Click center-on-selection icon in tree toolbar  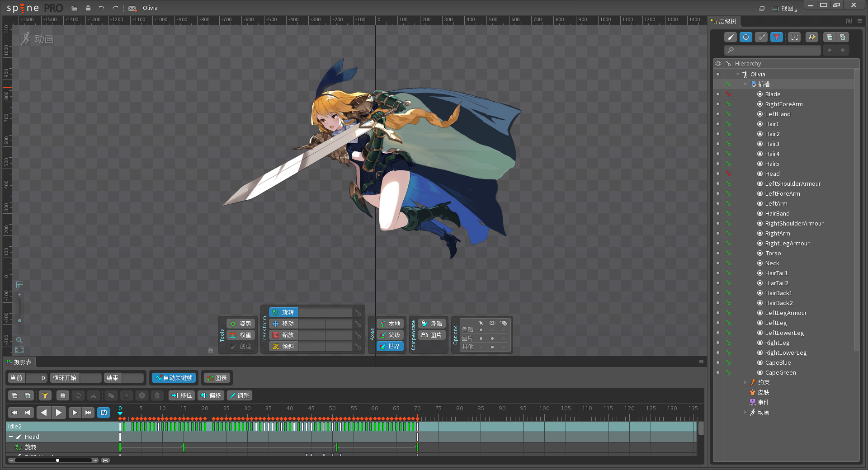point(794,37)
